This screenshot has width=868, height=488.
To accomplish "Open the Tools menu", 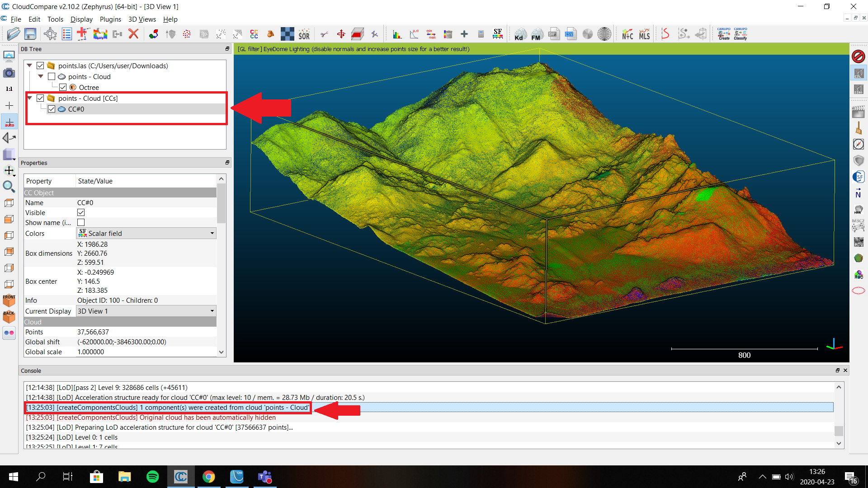I will coord(55,19).
